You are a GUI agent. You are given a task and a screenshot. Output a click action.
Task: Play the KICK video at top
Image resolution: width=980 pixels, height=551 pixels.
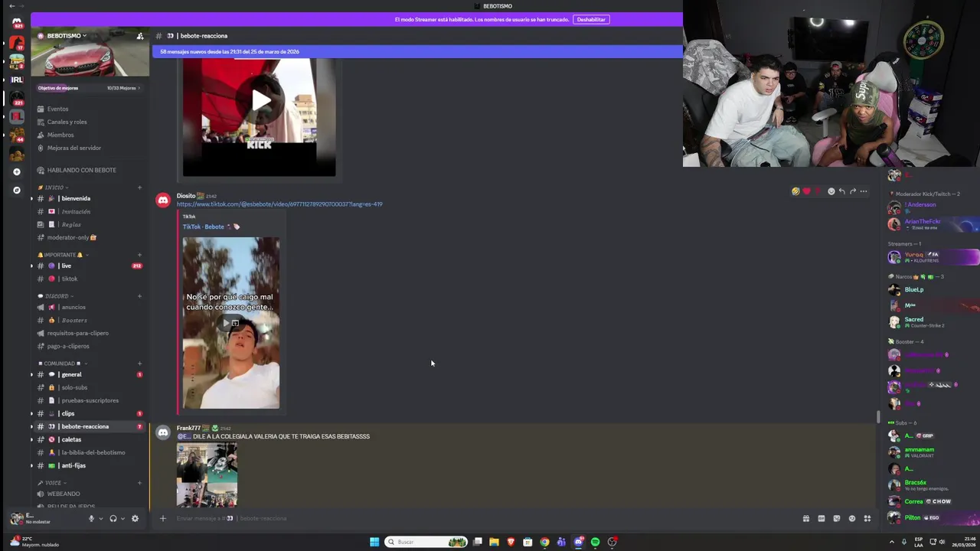pos(261,99)
